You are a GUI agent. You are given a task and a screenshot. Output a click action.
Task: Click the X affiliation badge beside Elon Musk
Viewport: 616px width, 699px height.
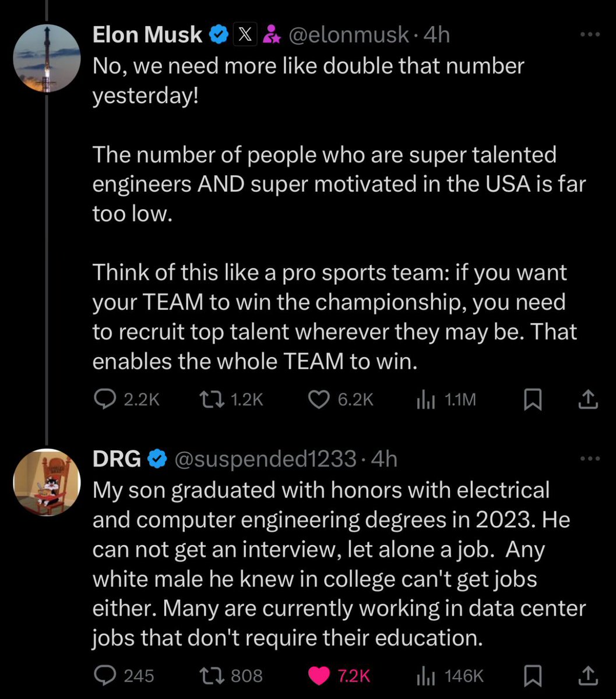[x=243, y=36]
